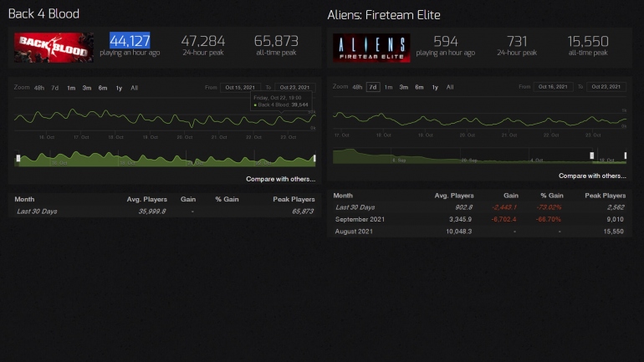644x362 pixels.
Task: Edit the Back 4 Blood From date Oct 15, 2021
Action: pos(240,88)
